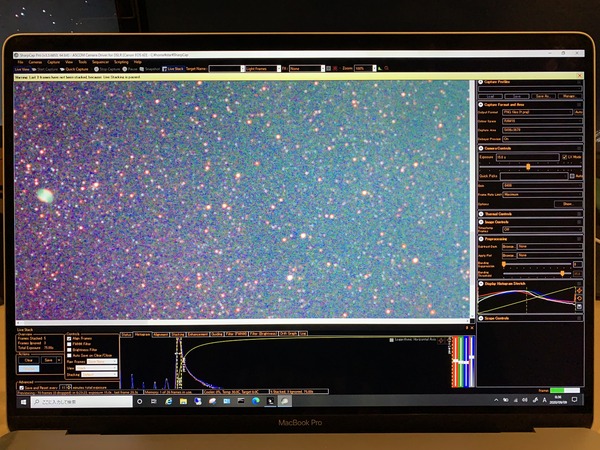Collapse Capture Format and Area section
600x450 pixels.
tap(481, 104)
